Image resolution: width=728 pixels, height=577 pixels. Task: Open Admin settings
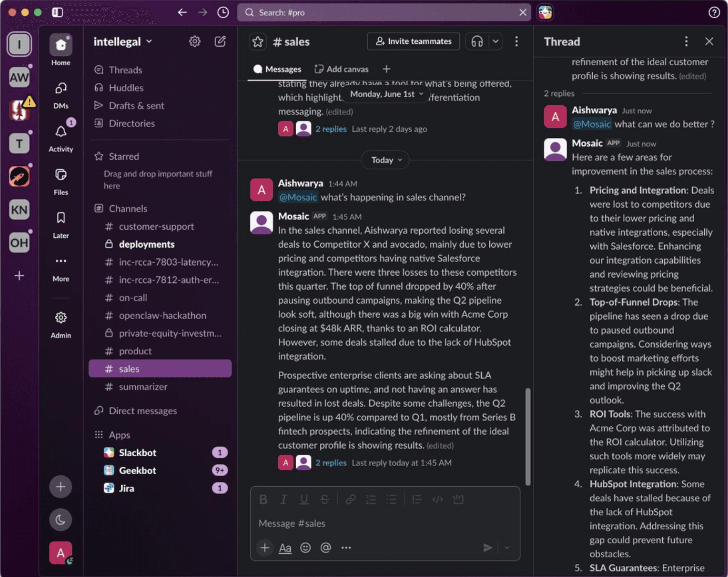pyautogui.click(x=61, y=324)
